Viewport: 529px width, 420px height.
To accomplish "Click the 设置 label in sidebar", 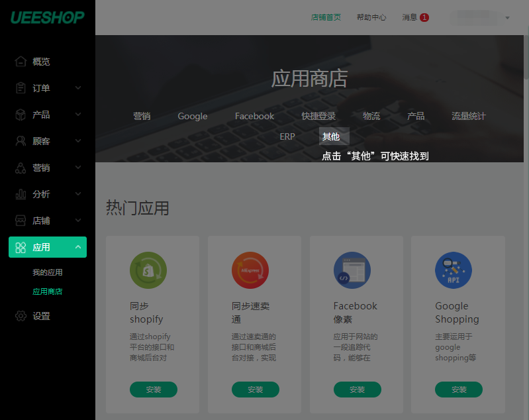I will pos(41,316).
